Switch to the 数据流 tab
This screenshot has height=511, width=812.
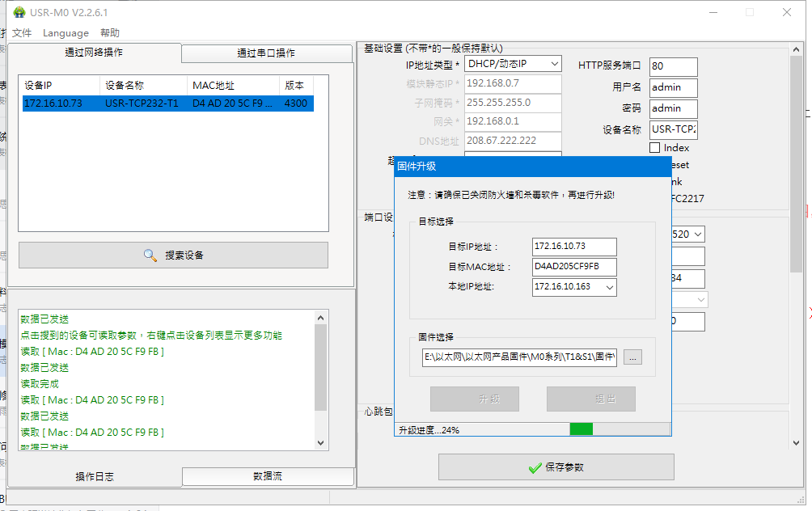pyautogui.click(x=268, y=476)
